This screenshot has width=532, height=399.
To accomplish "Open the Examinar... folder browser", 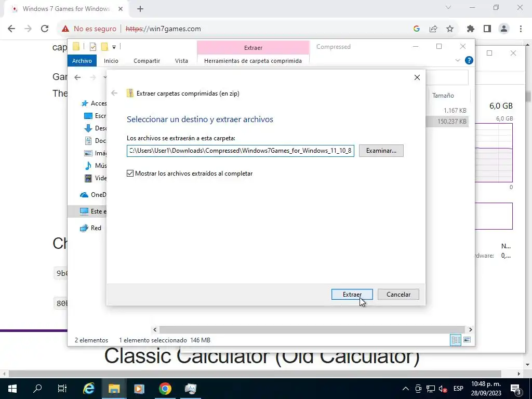I will pos(381,151).
